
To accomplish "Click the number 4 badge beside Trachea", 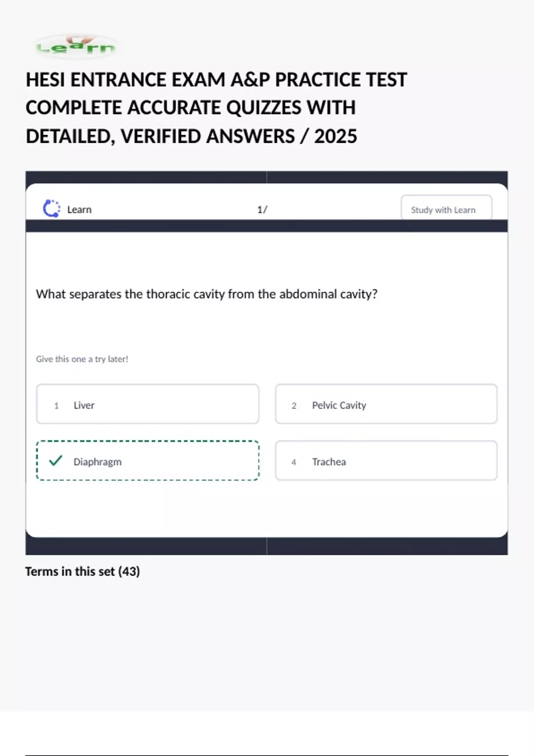I will (294, 462).
